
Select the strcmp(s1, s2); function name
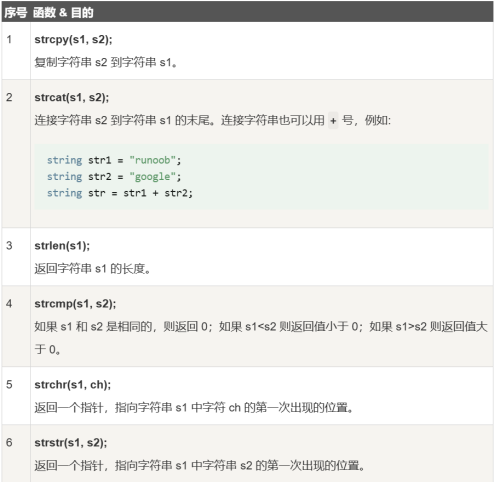[x=75, y=304]
